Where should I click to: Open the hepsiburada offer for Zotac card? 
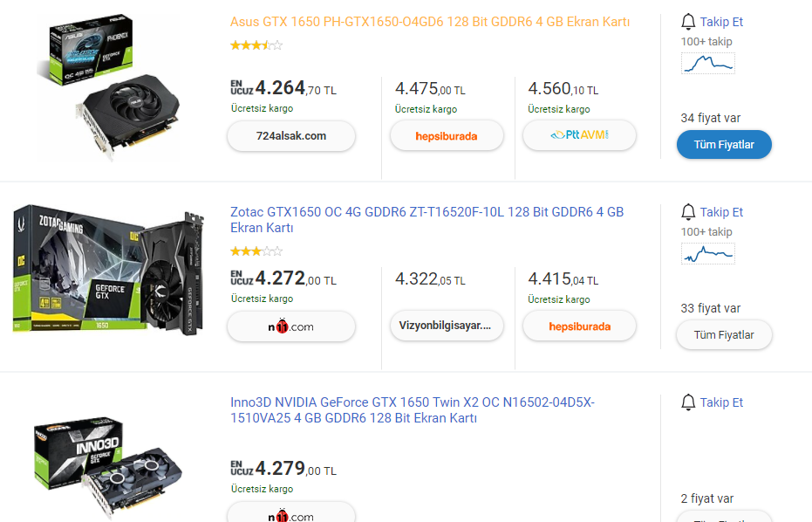579,326
